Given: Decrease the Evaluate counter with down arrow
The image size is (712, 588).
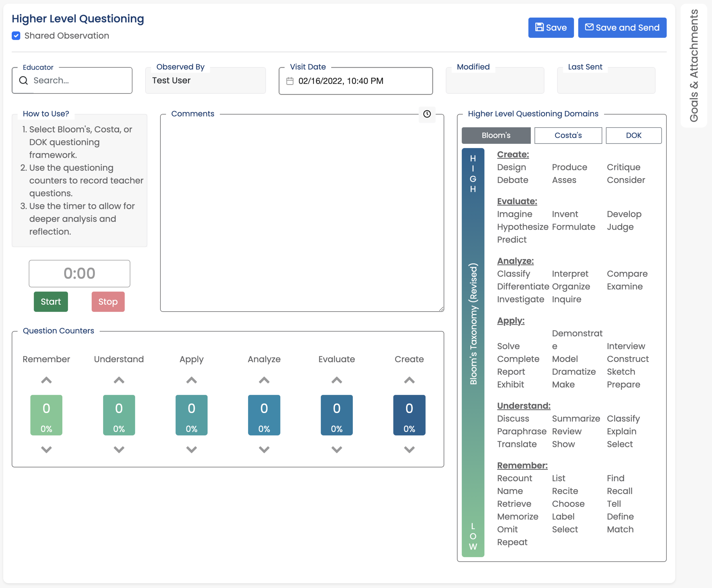Looking at the screenshot, I should coord(337,449).
